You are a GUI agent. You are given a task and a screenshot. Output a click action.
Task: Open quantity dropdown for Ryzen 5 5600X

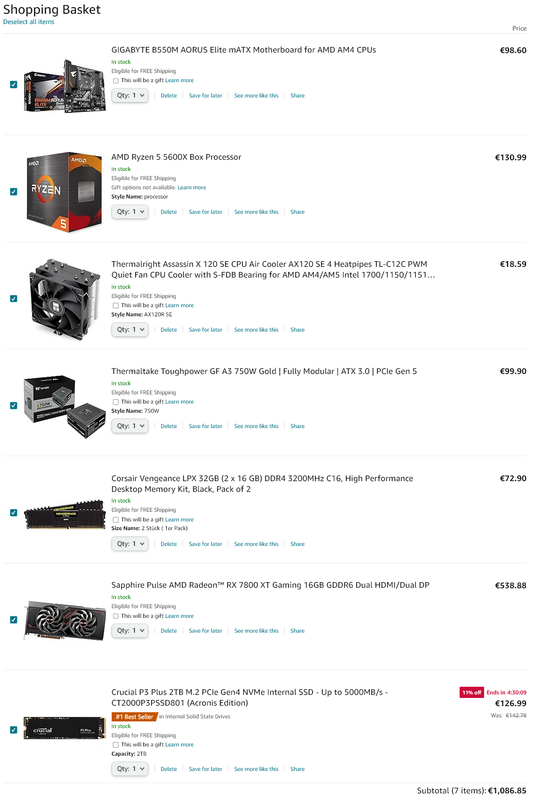(130, 212)
